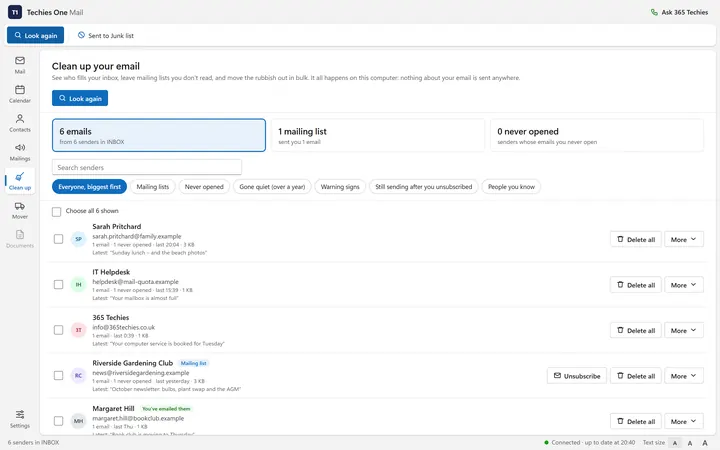Click Mailing list badge on Riverside
Image resolution: width=720 pixels, height=450 pixels.
point(193,363)
